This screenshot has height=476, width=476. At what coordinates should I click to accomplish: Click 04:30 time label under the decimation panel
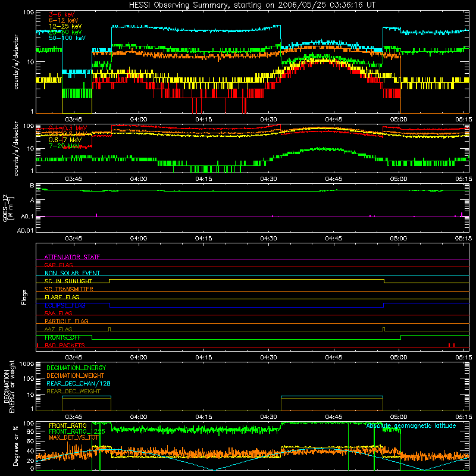pos(268,417)
